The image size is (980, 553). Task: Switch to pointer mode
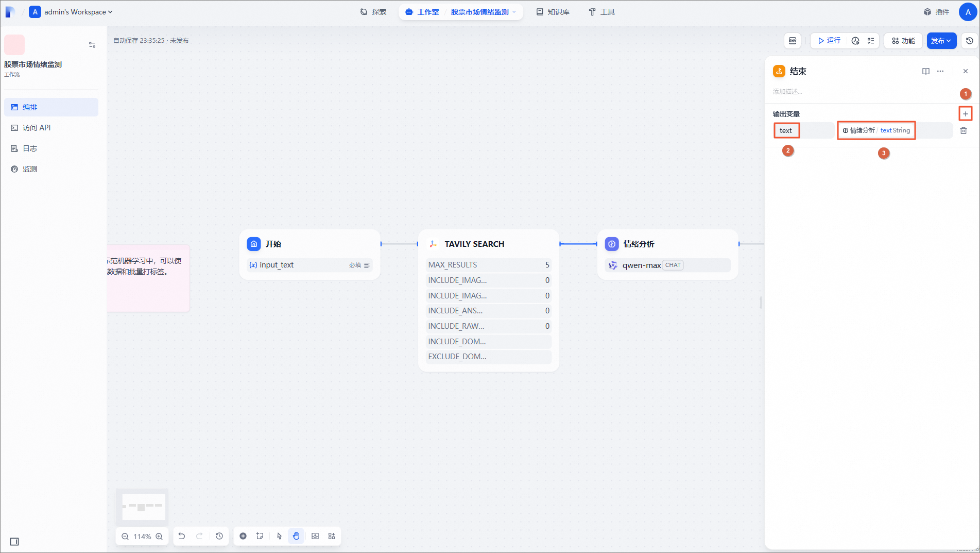click(279, 536)
